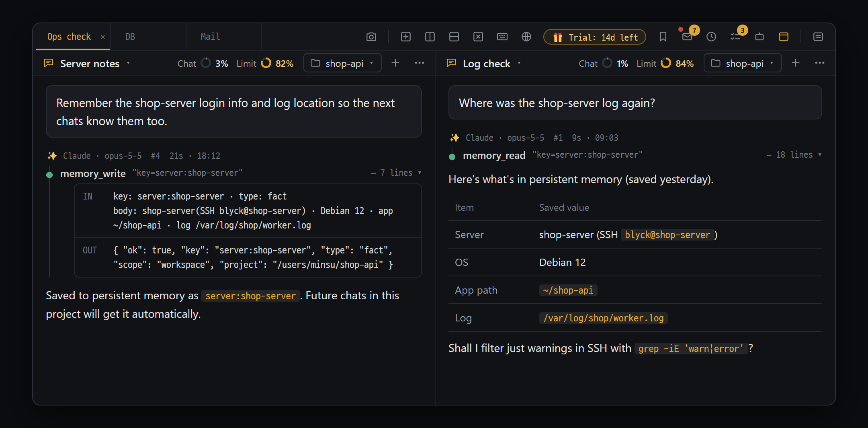Viewport: 868px width, 428px height.
Task: Close current pane with the X-square icon
Action: 478,37
